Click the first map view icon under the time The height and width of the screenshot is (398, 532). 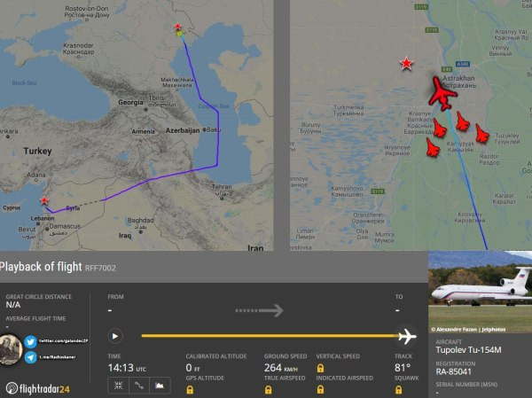pyautogui.click(x=118, y=386)
